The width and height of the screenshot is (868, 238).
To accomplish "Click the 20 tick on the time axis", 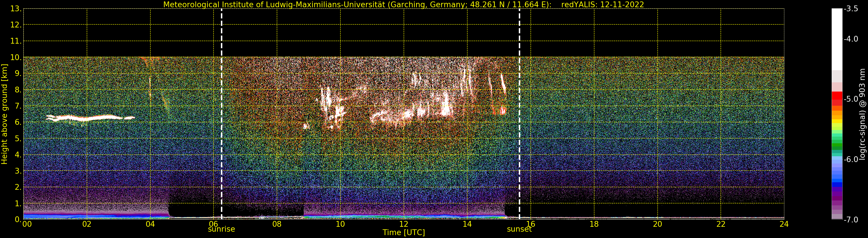I will coord(657,224).
